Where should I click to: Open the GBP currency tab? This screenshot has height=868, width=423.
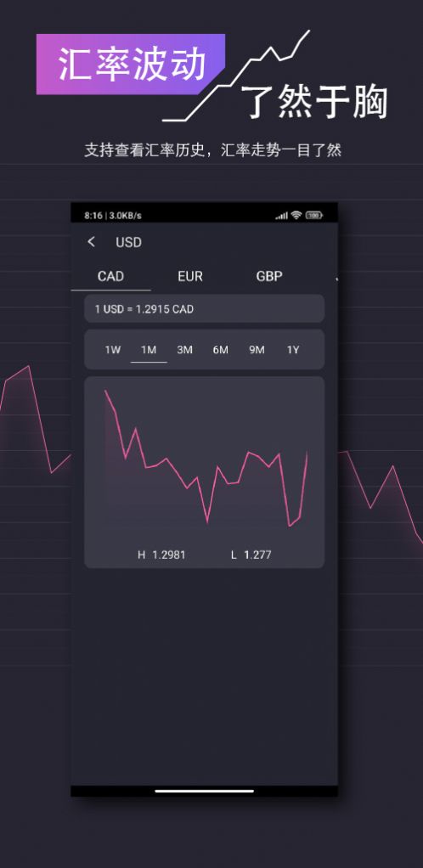pyautogui.click(x=269, y=276)
